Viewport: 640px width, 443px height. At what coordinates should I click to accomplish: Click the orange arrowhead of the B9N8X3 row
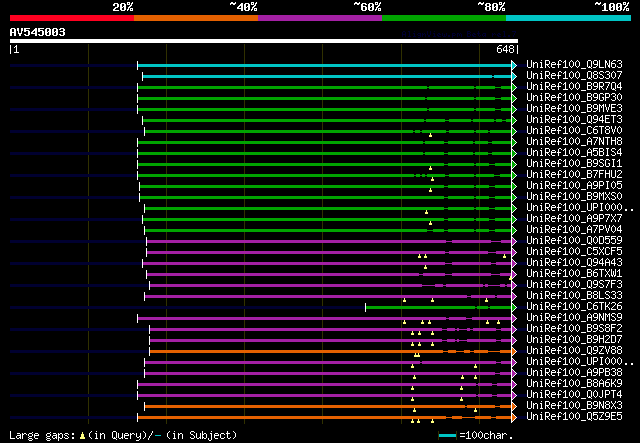pos(514,406)
